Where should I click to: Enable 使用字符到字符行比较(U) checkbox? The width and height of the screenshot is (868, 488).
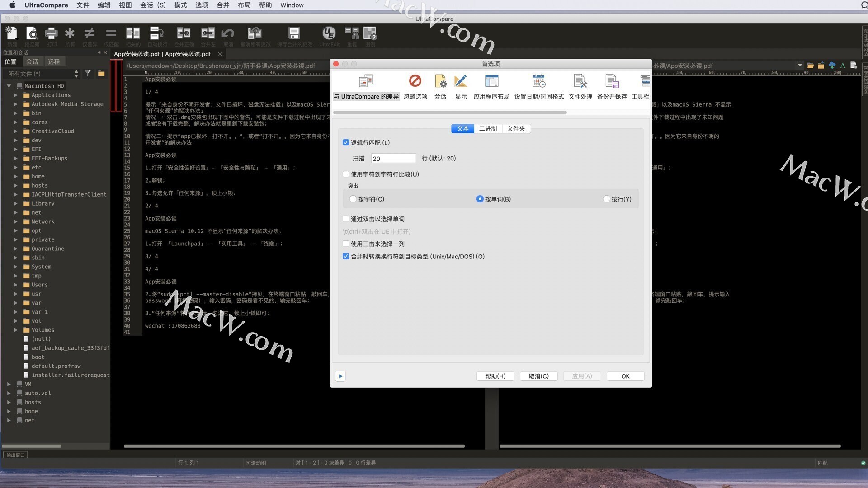tap(346, 174)
